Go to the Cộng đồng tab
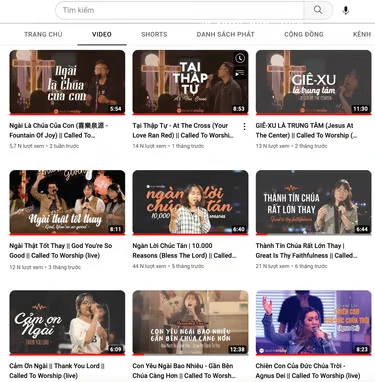 (x=304, y=34)
